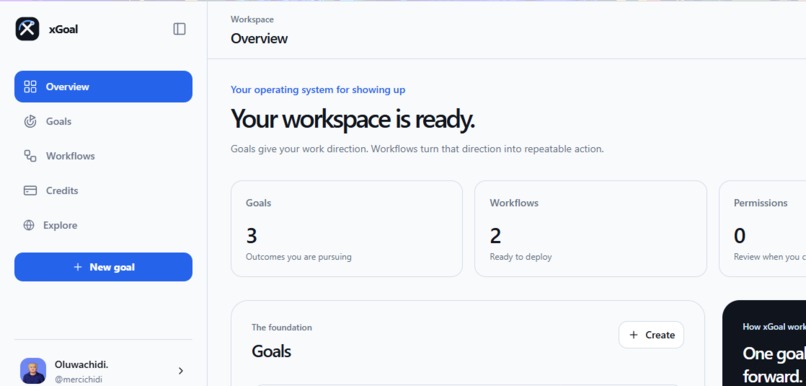Collapse the sidebar with the panel icon
The width and height of the screenshot is (806, 386).
pyautogui.click(x=179, y=29)
